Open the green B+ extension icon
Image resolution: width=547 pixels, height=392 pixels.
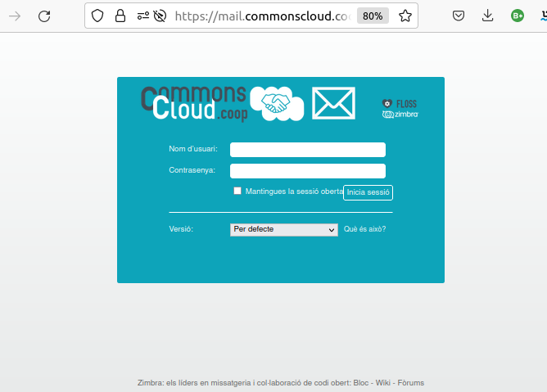pyautogui.click(x=518, y=16)
